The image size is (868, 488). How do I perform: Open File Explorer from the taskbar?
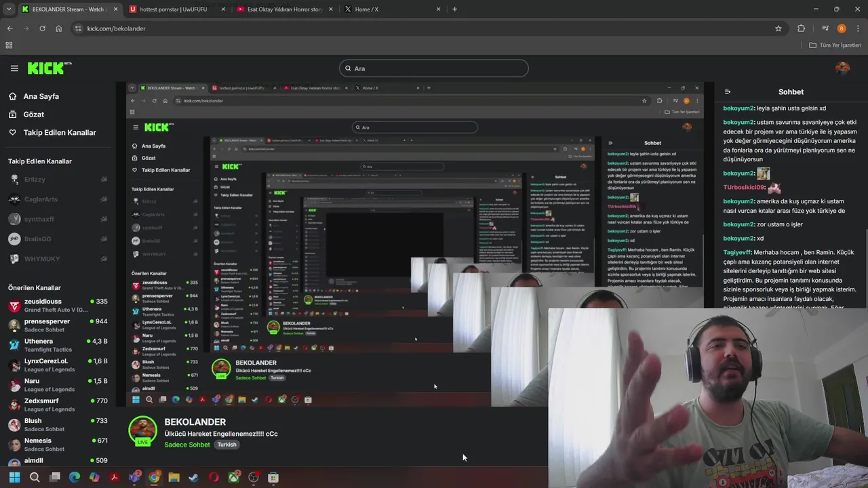[174, 477]
